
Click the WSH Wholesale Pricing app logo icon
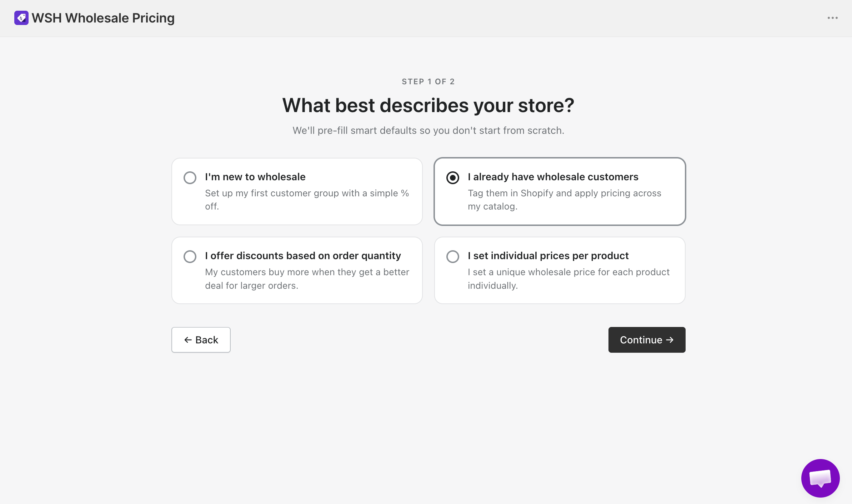tap(21, 18)
